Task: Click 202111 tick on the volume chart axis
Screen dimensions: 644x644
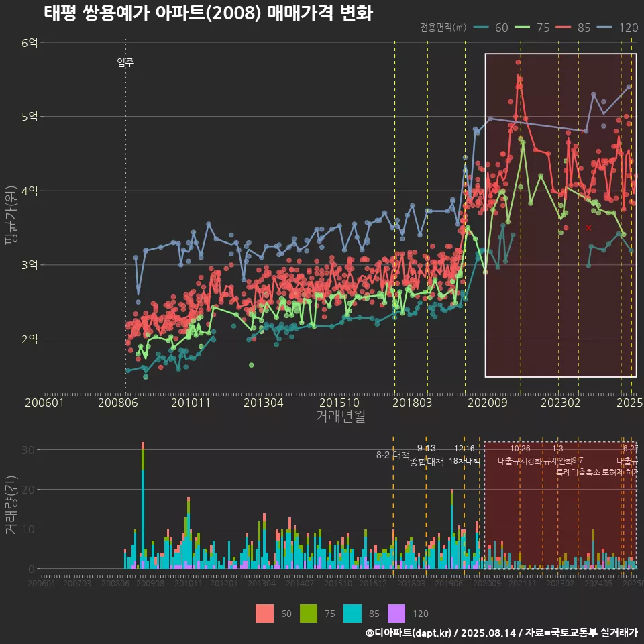Action: 523,583
